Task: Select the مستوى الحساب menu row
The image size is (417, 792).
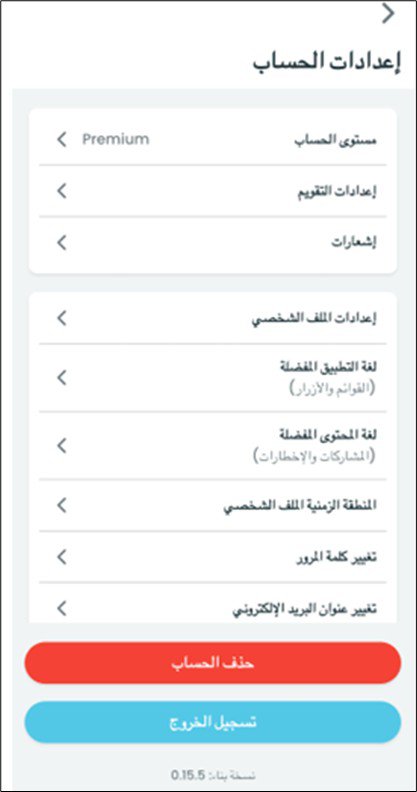Action: [213, 139]
